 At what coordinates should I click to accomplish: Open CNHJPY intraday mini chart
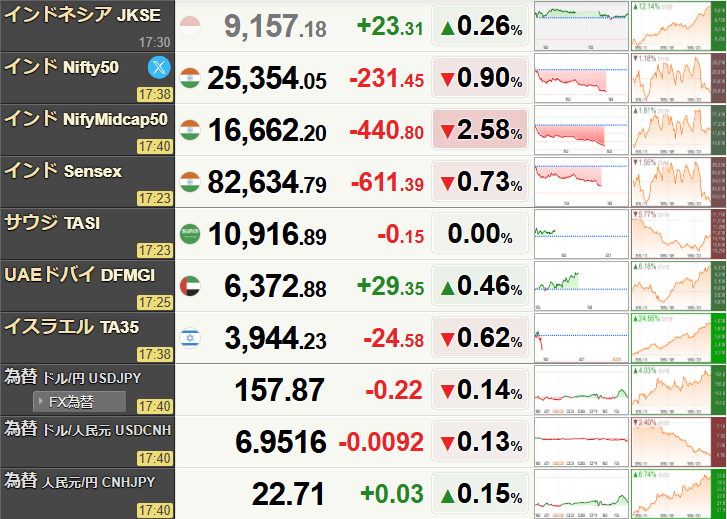(581, 493)
